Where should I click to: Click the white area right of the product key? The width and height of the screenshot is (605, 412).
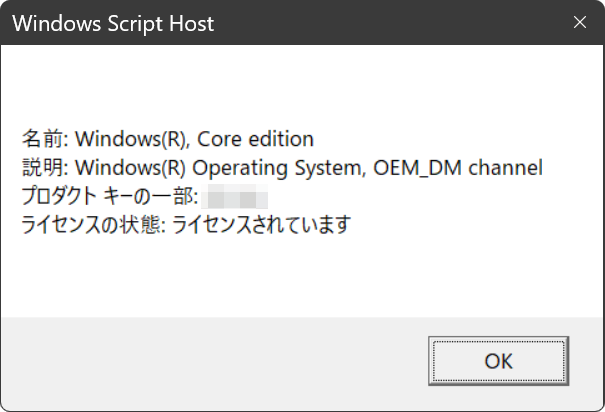click(420, 196)
